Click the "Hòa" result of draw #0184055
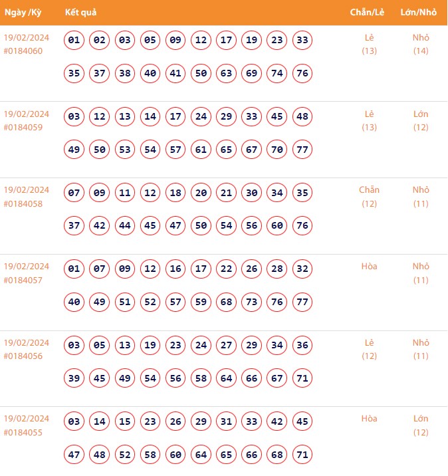This screenshot has height=476, width=448. coord(369,419)
